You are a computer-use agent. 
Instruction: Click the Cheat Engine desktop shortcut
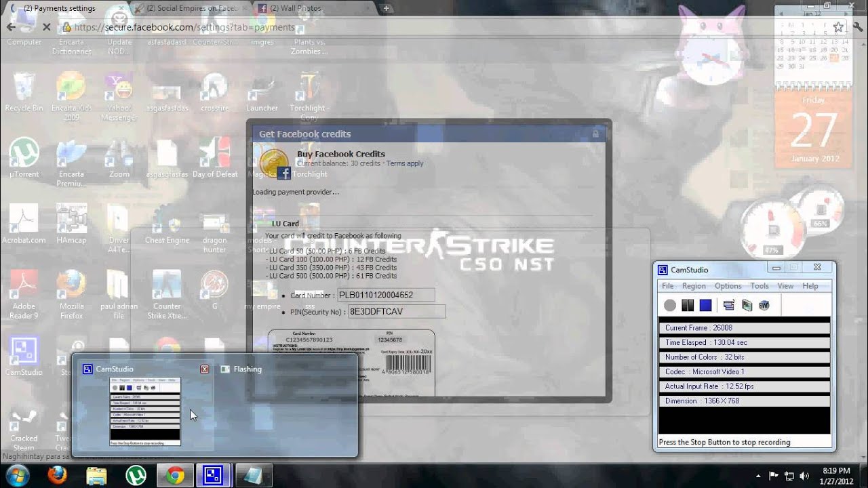coord(167,224)
